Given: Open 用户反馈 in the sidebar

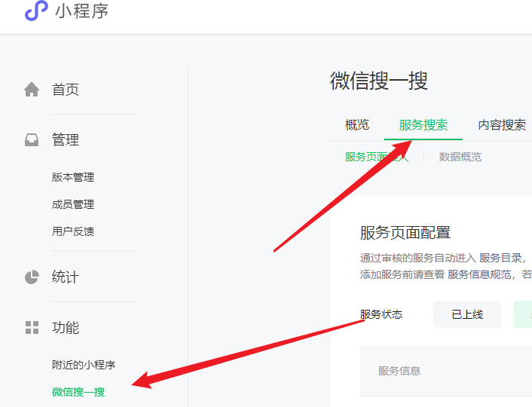Looking at the screenshot, I should pyautogui.click(x=73, y=231).
